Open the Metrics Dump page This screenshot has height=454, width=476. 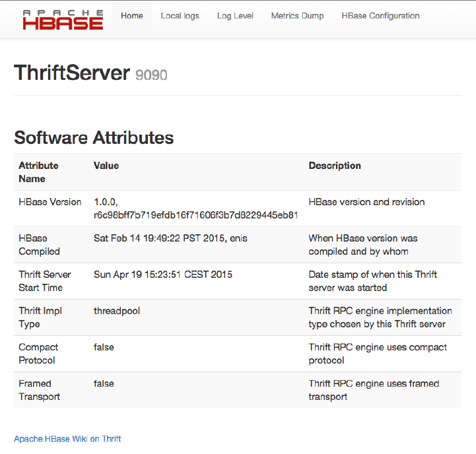[x=297, y=16]
